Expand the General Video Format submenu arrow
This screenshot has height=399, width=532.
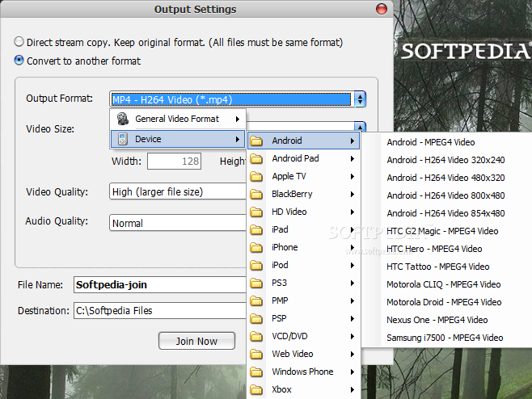238,119
